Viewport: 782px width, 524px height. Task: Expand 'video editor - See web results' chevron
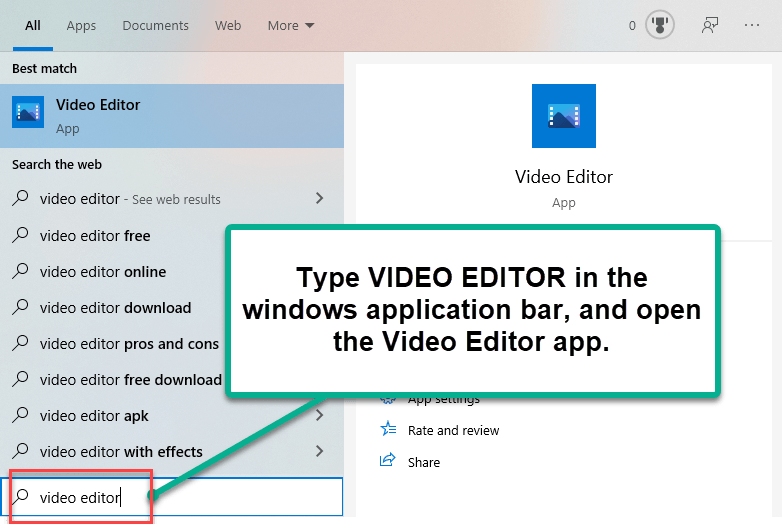tap(320, 198)
